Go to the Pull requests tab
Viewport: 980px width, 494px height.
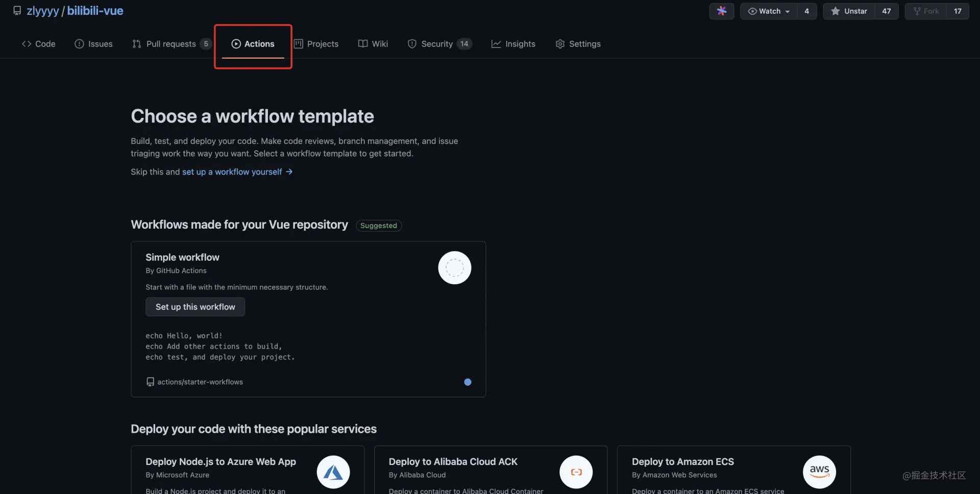[171, 44]
